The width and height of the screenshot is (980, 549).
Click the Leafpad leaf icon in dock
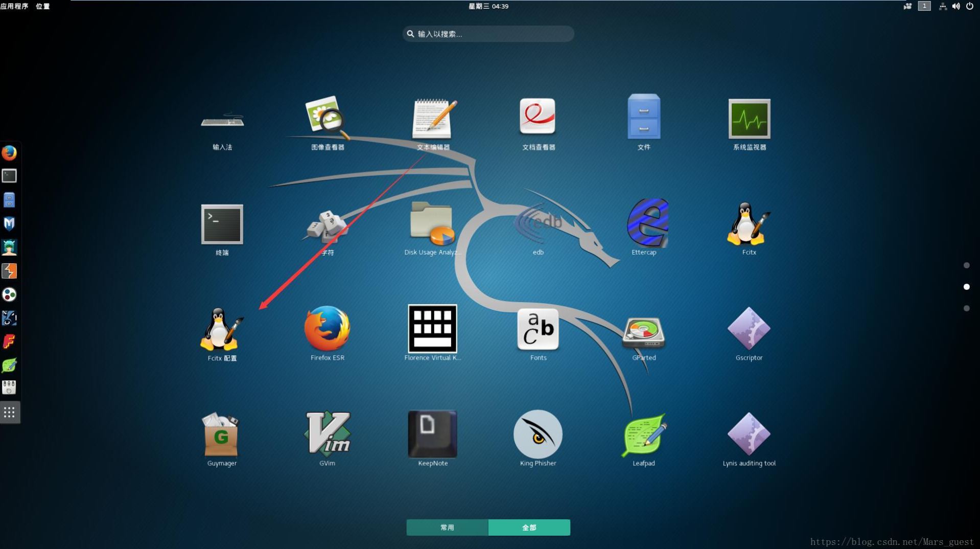point(9,365)
